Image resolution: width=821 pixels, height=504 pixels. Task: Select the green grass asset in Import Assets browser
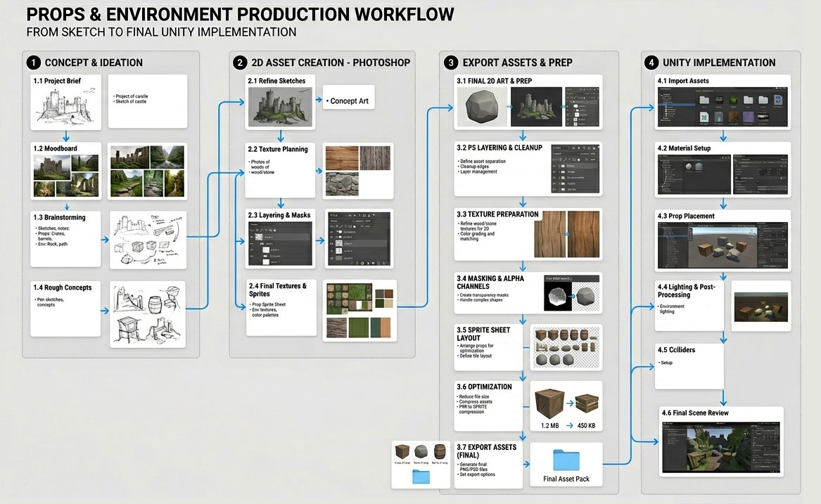pyautogui.click(x=734, y=101)
